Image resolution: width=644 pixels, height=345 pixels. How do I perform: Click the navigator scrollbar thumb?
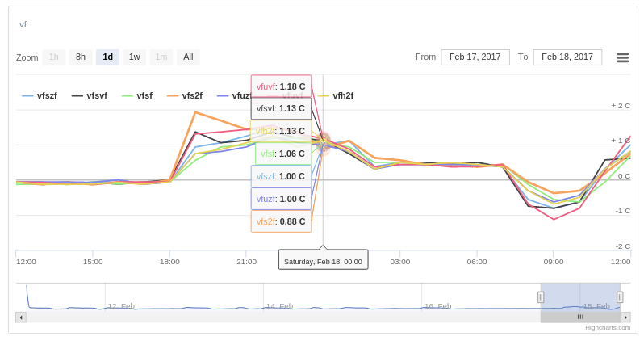point(580,318)
